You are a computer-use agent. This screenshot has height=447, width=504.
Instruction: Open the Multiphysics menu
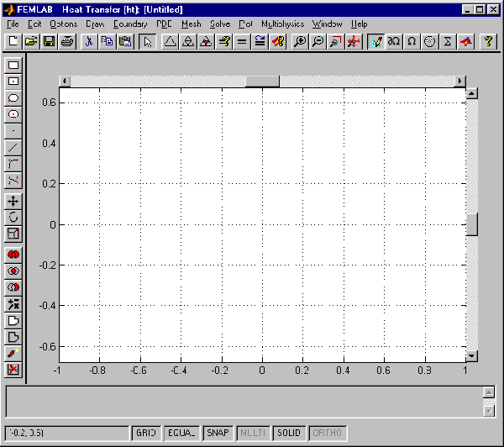pos(282,24)
